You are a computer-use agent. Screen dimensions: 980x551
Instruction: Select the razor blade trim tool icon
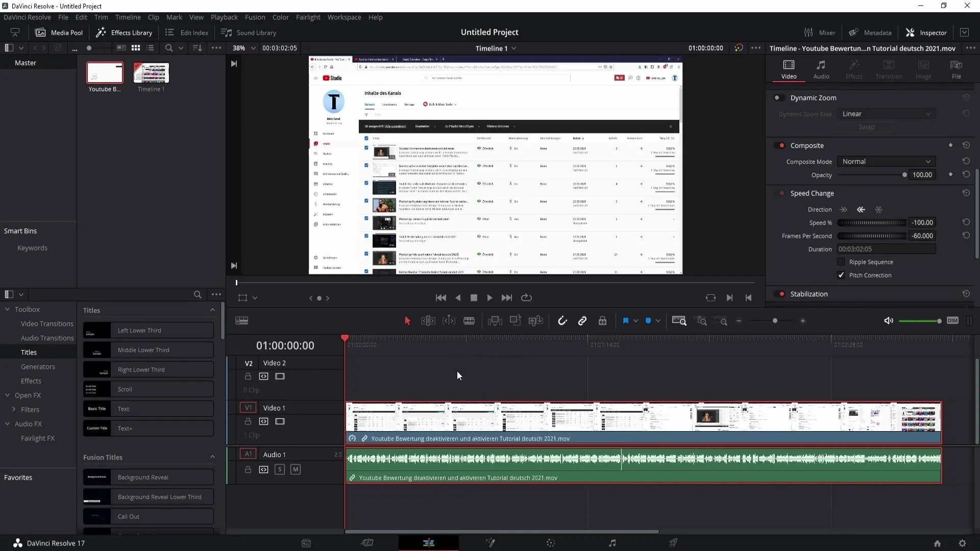click(470, 321)
